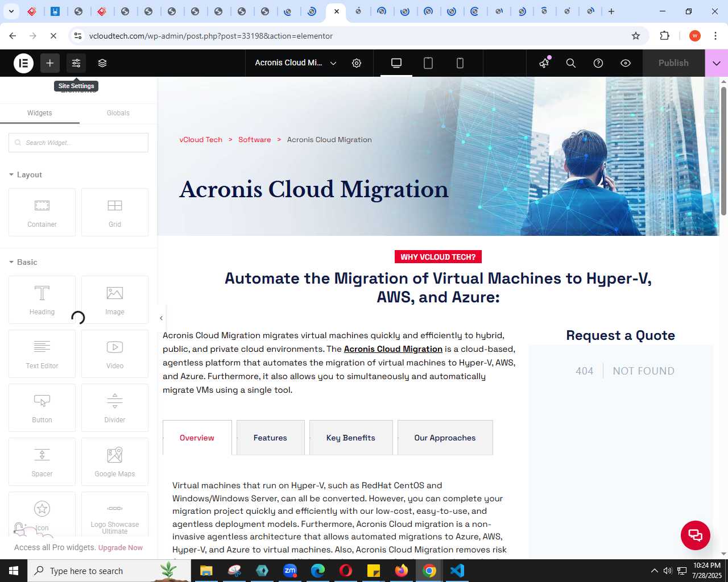Select the Logo Showcase Ultimate widget
The height and width of the screenshot is (582, 728).
115,514
